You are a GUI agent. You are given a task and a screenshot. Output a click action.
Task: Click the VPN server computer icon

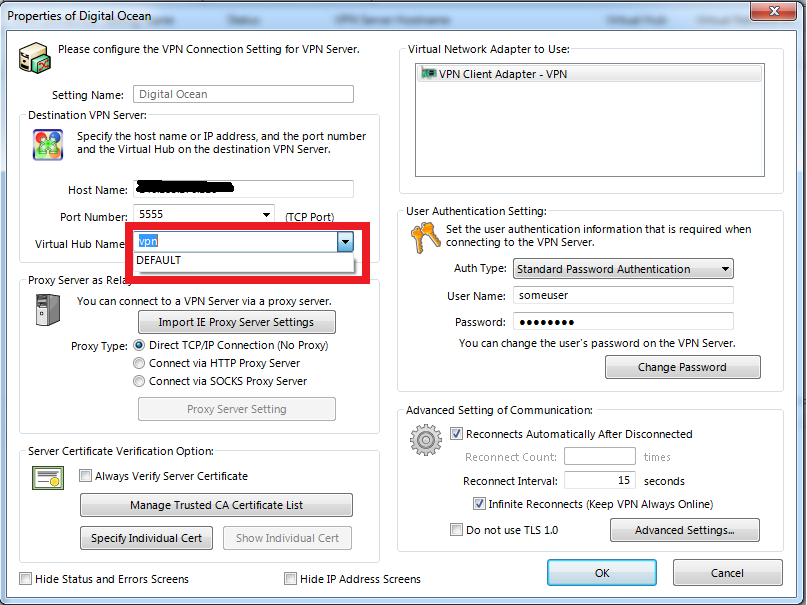(x=34, y=58)
